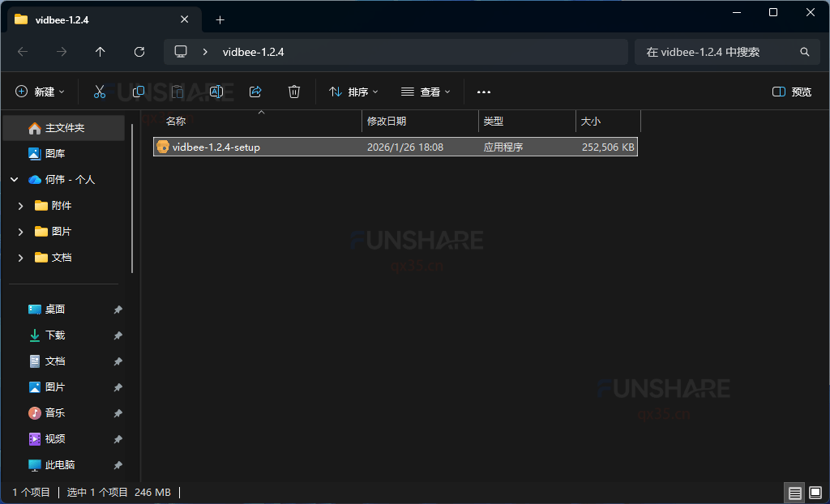Click the Rename icon in toolbar
The width and height of the screenshot is (830, 504).
[x=216, y=92]
